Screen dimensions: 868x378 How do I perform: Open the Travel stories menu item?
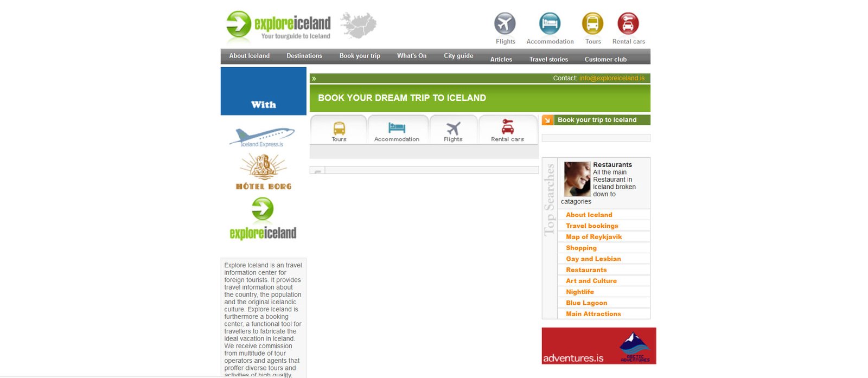coord(548,60)
